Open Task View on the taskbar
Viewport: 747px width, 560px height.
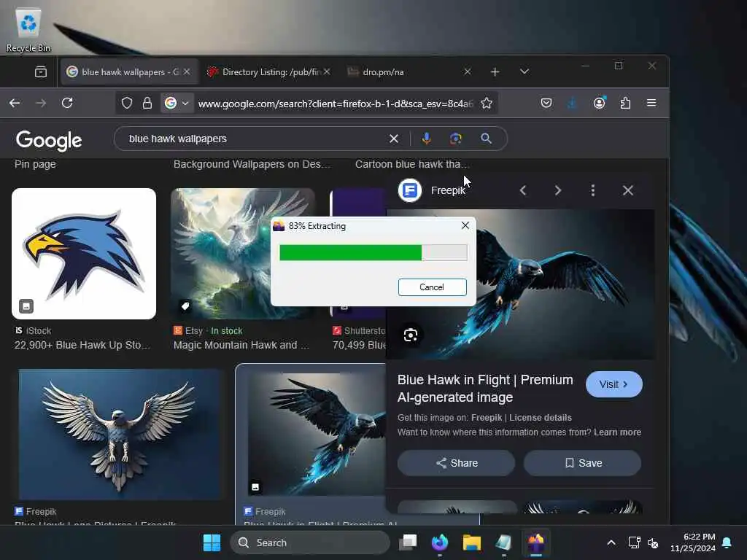[x=408, y=542]
